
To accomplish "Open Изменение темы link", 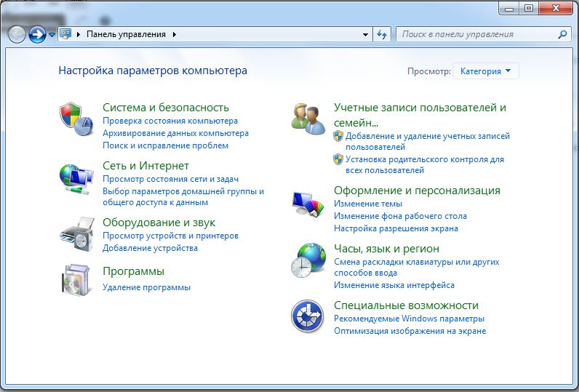I will [x=367, y=204].
